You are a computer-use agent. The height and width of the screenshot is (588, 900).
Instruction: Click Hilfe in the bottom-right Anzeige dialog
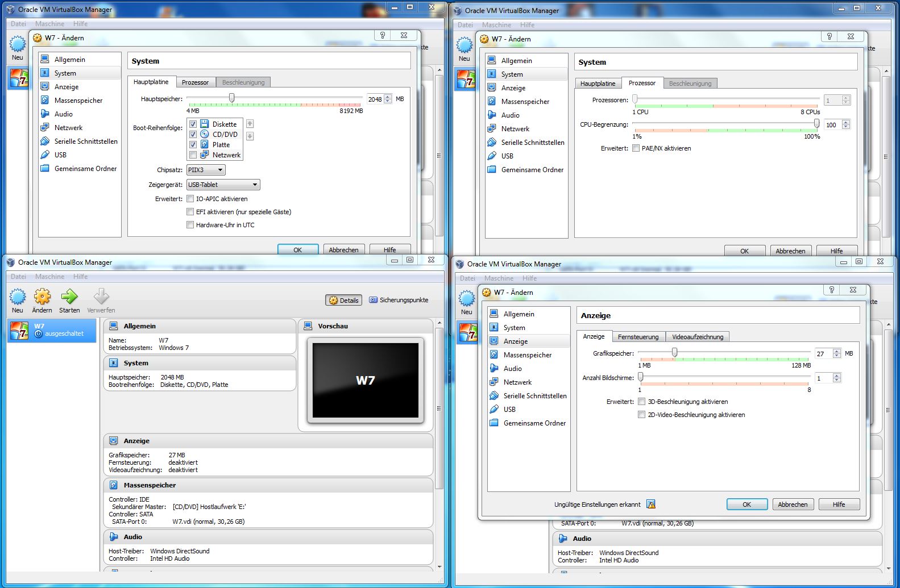839,504
